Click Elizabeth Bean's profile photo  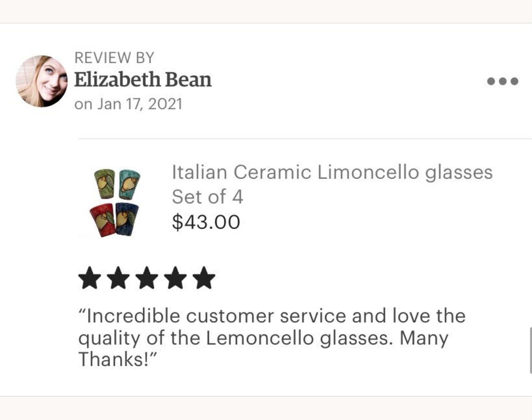point(42,81)
